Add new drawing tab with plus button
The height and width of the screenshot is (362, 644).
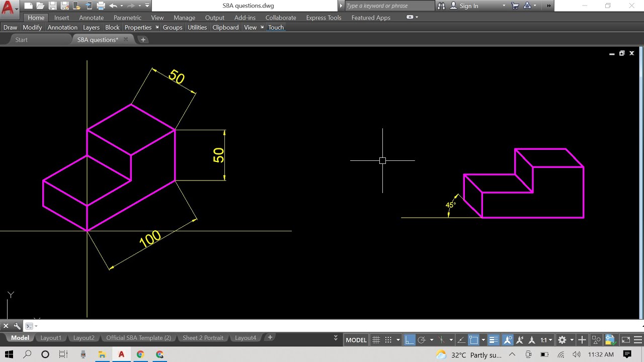click(x=143, y=40)
